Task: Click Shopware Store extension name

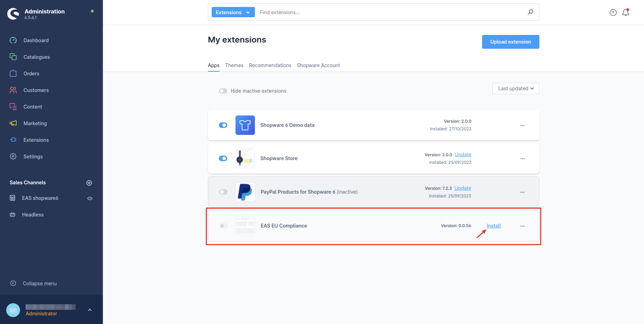Action: [x=279, y=158]
